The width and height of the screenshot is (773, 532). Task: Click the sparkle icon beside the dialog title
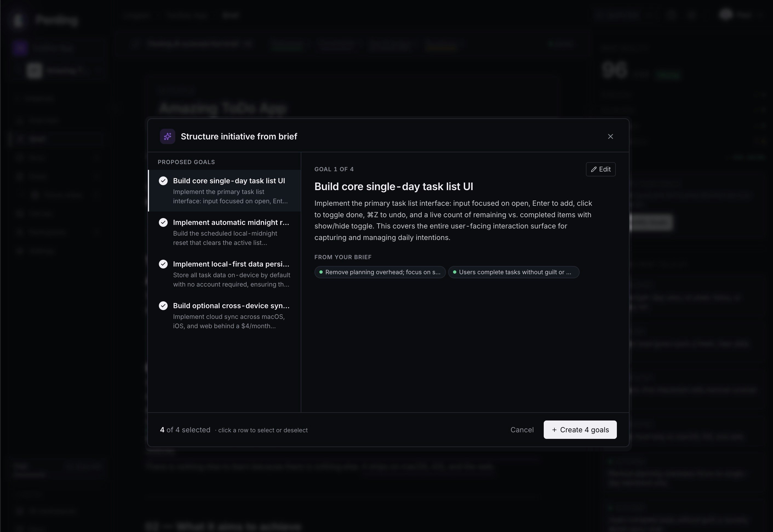[x=167, y=136]
